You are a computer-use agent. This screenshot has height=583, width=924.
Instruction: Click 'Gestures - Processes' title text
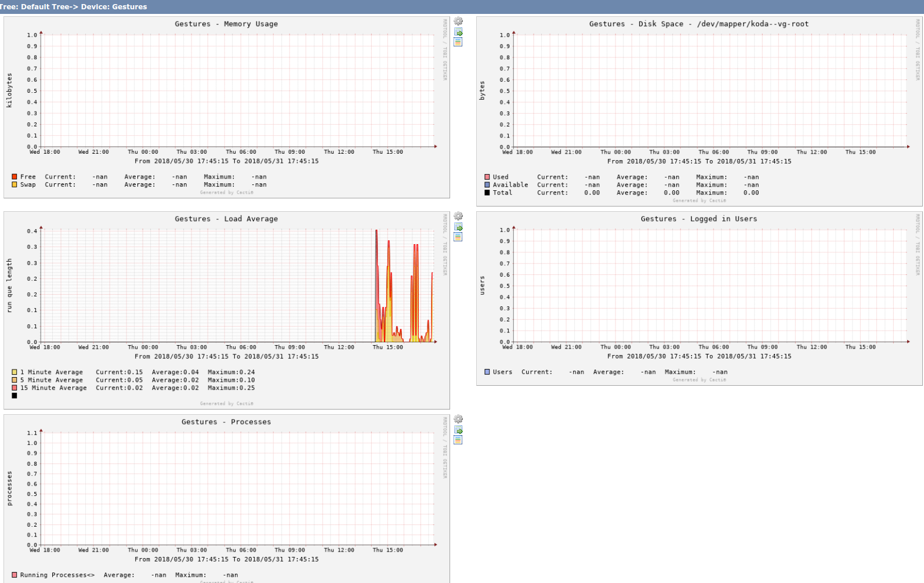point(226,422)
